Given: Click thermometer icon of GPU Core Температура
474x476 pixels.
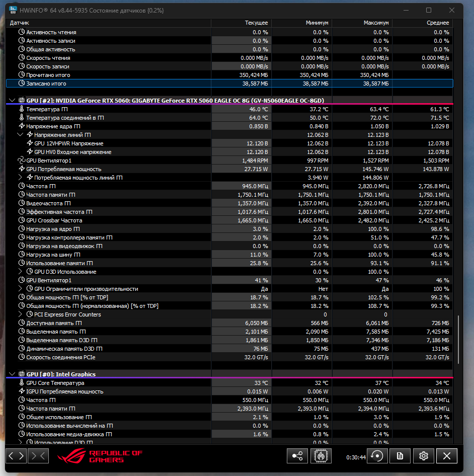Looking at the screenshot, I should pos(22,382).
